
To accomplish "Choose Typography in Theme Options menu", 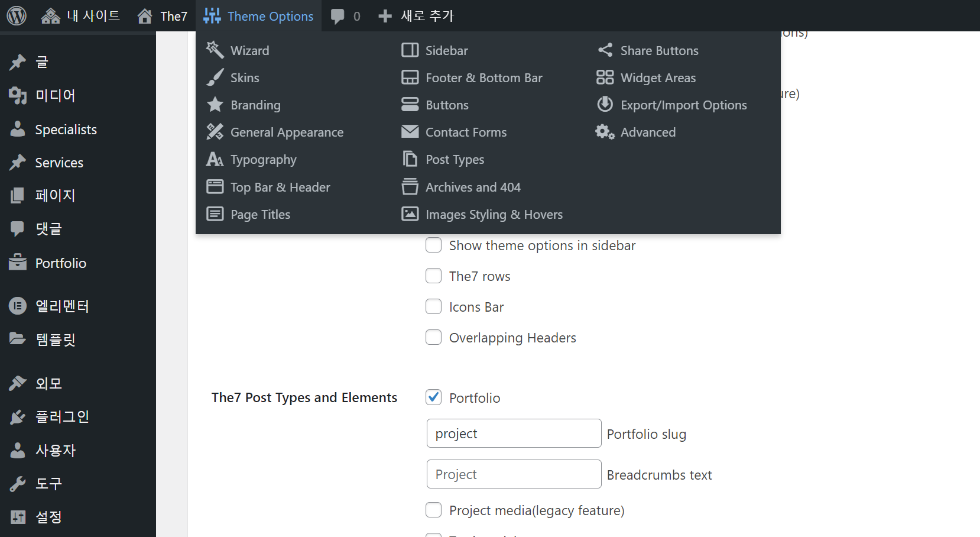I will pyautogui.click(x=263, y=160).
